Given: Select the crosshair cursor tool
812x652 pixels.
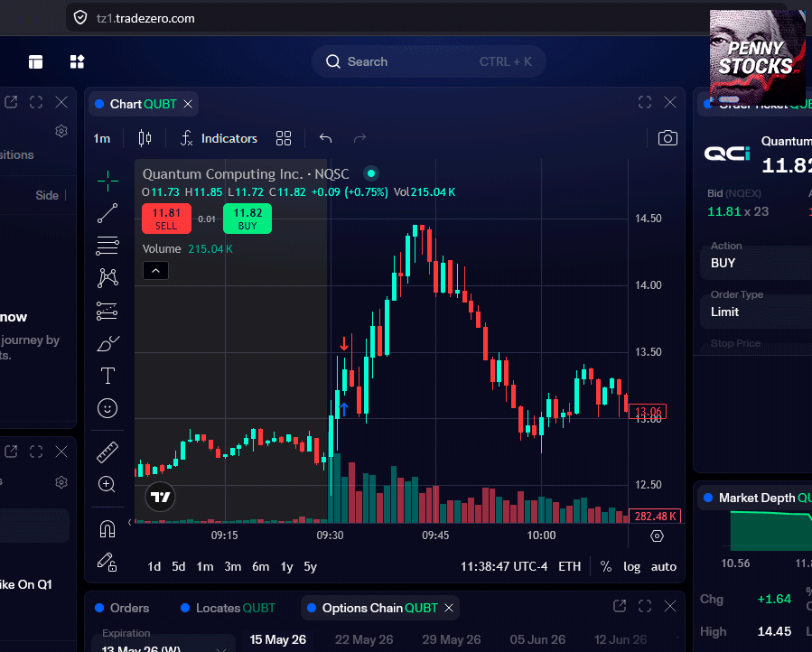Looking at the screenshot, I should 107,181.
